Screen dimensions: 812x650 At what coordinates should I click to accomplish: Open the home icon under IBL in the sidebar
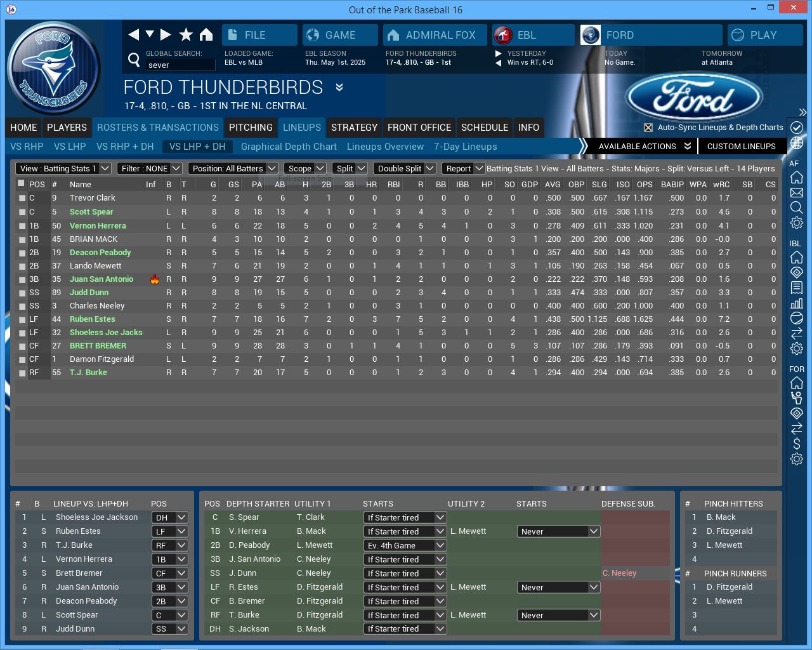[x=797, y=257]
